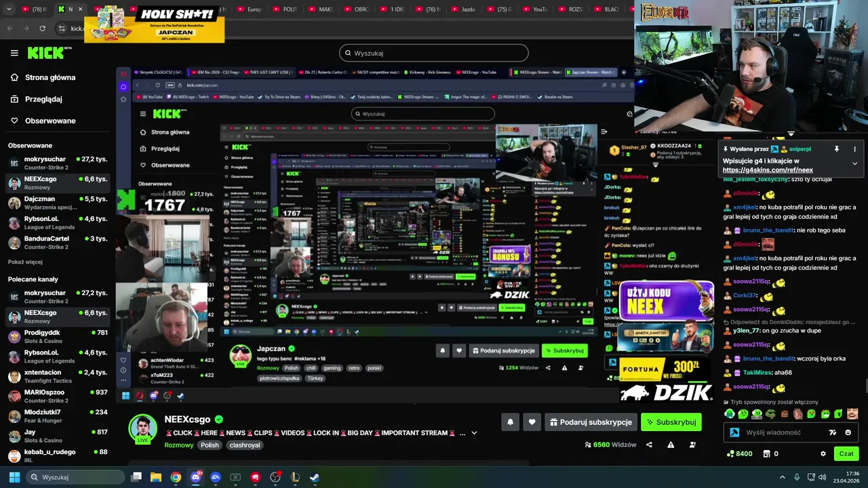The height and width of the screenshot is (488, 868).
Task: Click the hammer icon in chat input
Action: tap(734, 432)
